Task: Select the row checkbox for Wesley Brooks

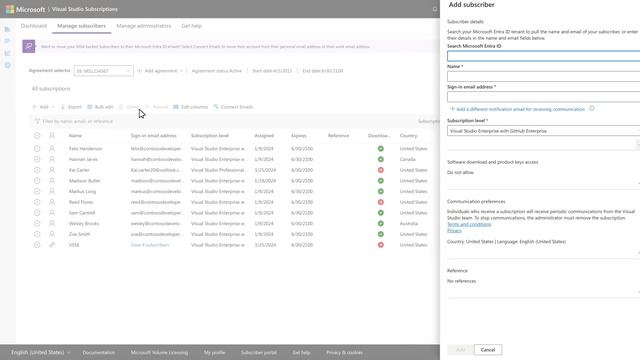Action: click(x=37, y=224)
